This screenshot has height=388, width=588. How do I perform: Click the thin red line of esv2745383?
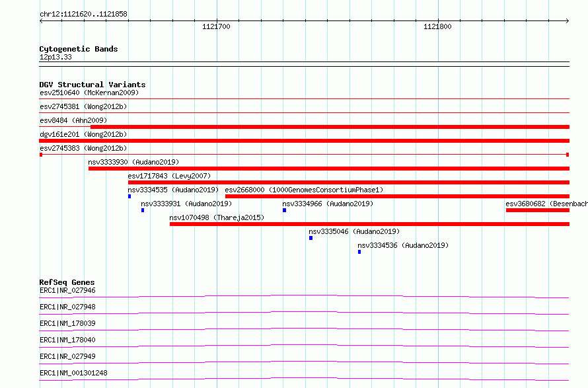(304, 155)
